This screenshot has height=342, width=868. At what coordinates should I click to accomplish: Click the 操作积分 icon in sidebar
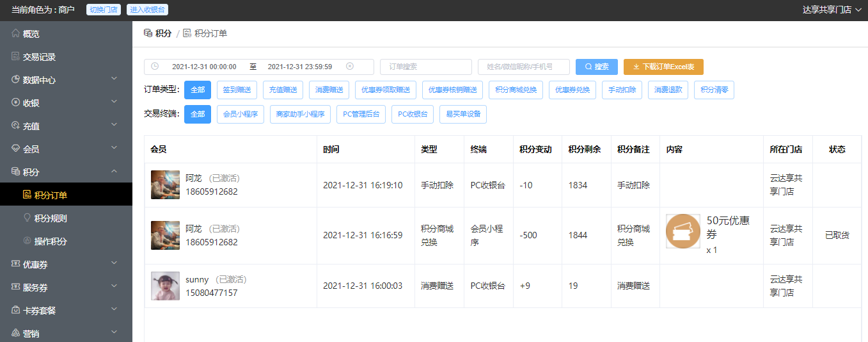pos(27,241)
